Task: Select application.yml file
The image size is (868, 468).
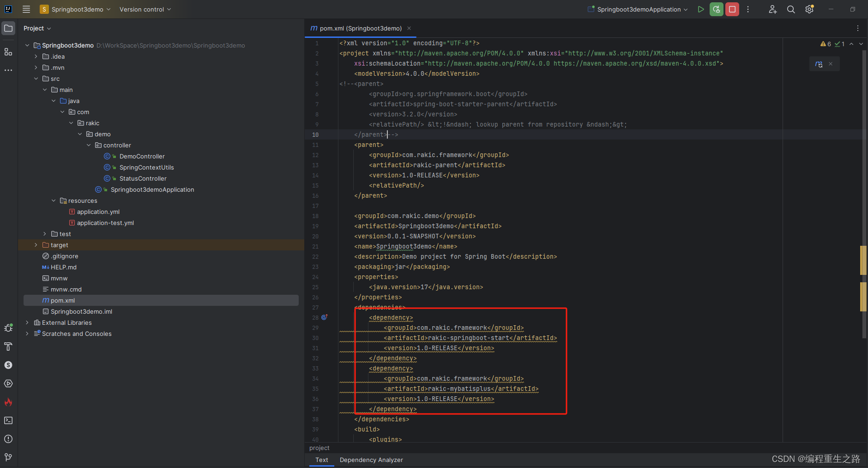Action: [x=98, y=212]
